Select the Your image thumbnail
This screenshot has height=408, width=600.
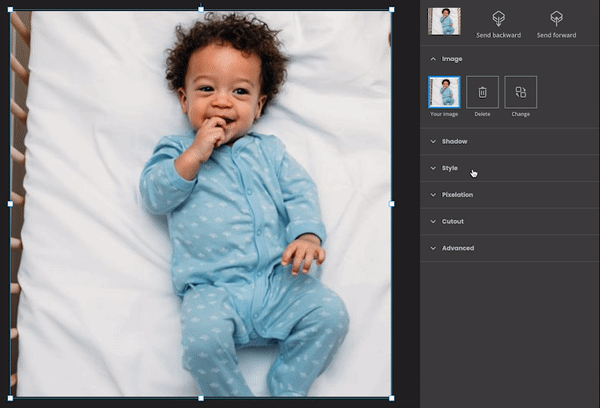(444, 92)
